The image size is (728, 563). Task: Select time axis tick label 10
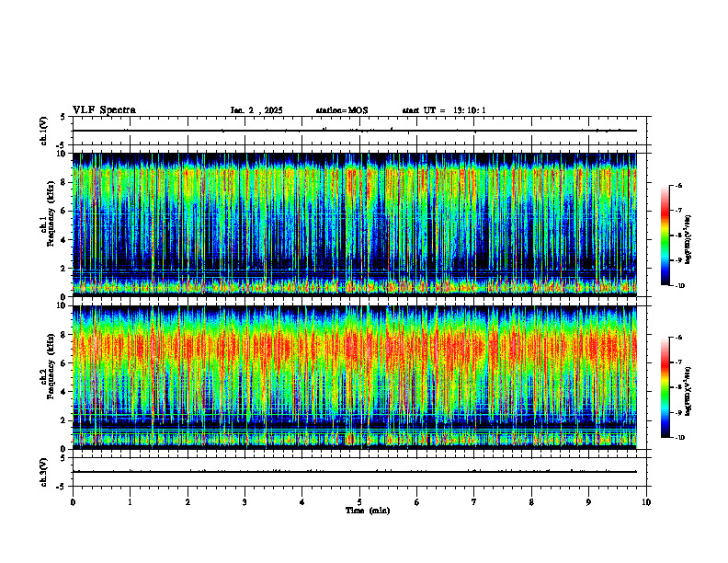[x=646, y=502]
